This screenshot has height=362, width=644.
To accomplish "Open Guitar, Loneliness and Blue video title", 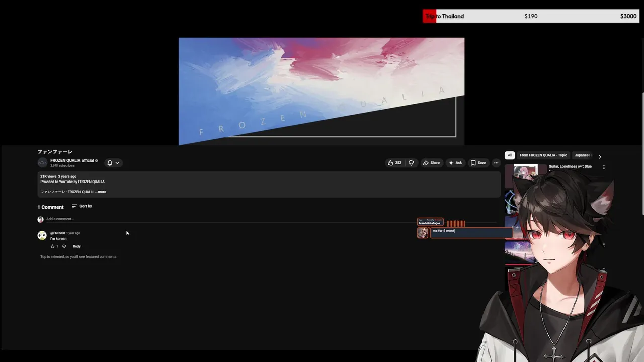I will tap(570, 166).
